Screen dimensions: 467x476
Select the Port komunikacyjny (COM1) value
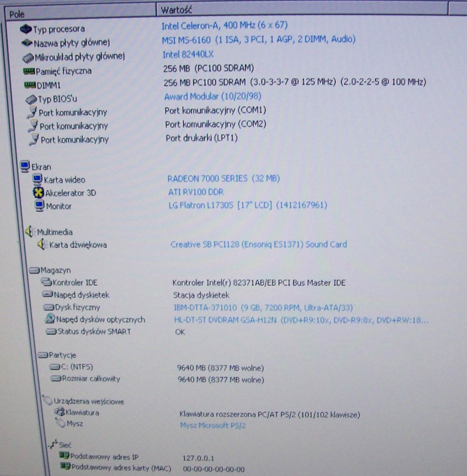(215, 110)
